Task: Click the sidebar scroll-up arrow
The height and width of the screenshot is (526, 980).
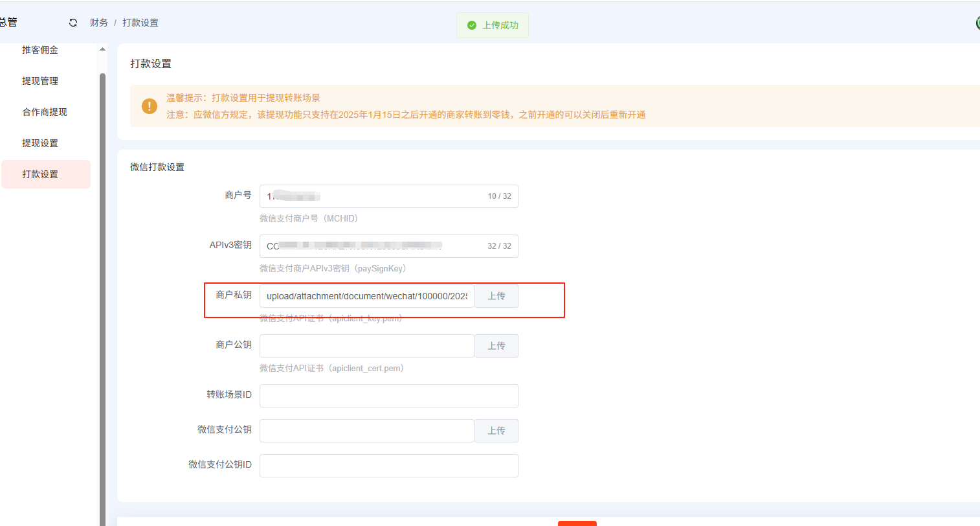Action: [102, 49]
